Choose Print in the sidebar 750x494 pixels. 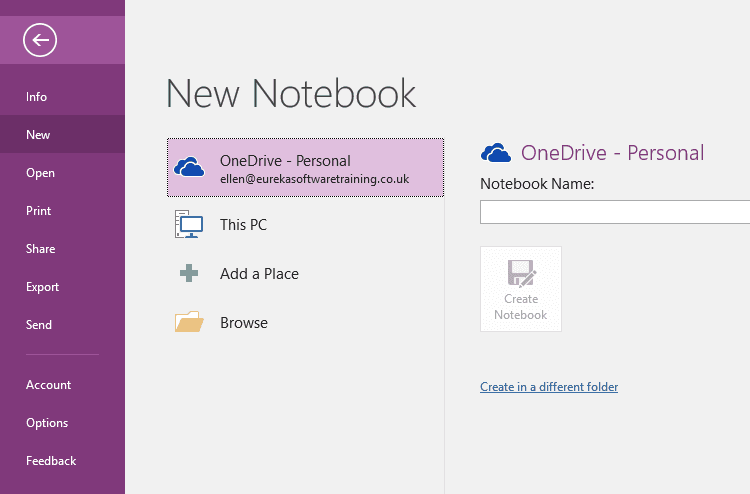tap(38, 210)
